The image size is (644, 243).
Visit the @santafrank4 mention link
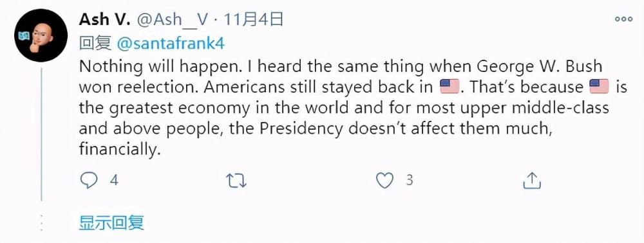pos(171,44)
